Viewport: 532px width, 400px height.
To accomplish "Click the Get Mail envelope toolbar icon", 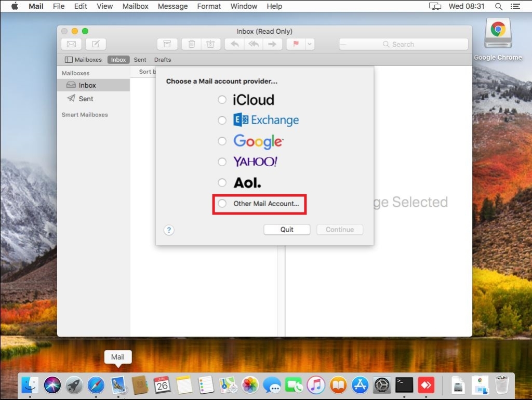I will 71,44.
